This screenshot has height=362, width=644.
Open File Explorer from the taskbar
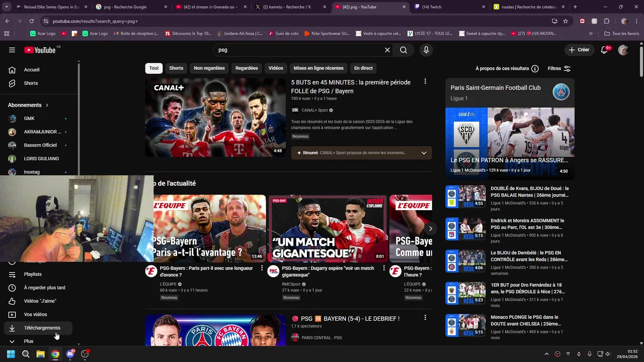point(40,354)
